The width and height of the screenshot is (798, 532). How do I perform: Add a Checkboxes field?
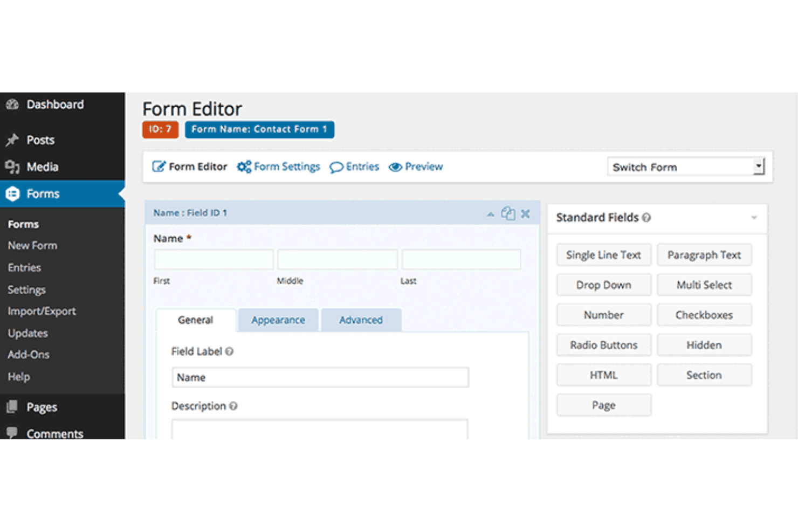pyautogui.click(x=704, y=315)
